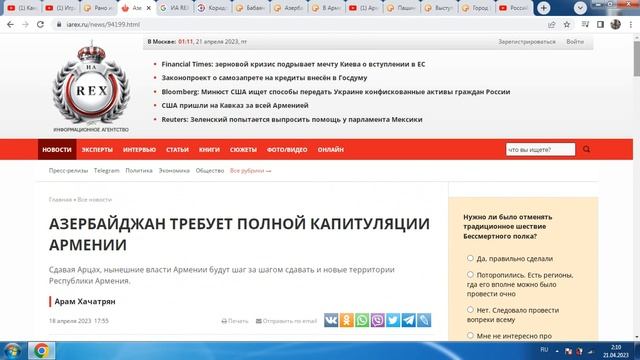The width and height of the screenshot is (640, 360).
Task: Open the Windows Start button
Action: 12,351
